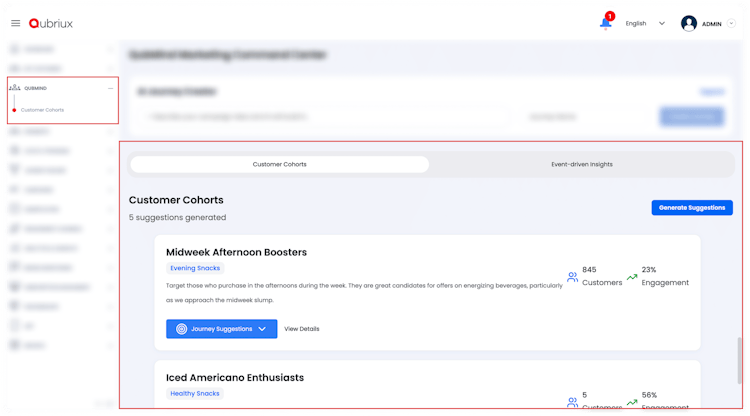Collapse the QUBMIND sidebar section
The image size is (750, 416).
coord(111,88)
